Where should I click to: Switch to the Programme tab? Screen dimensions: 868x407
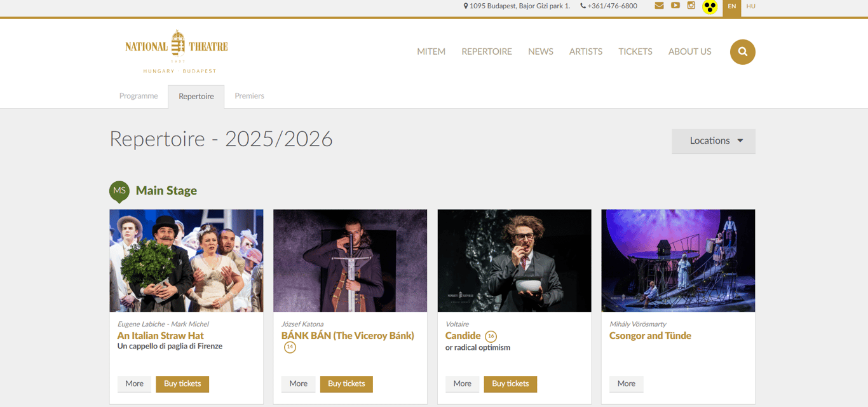[139, 96]
